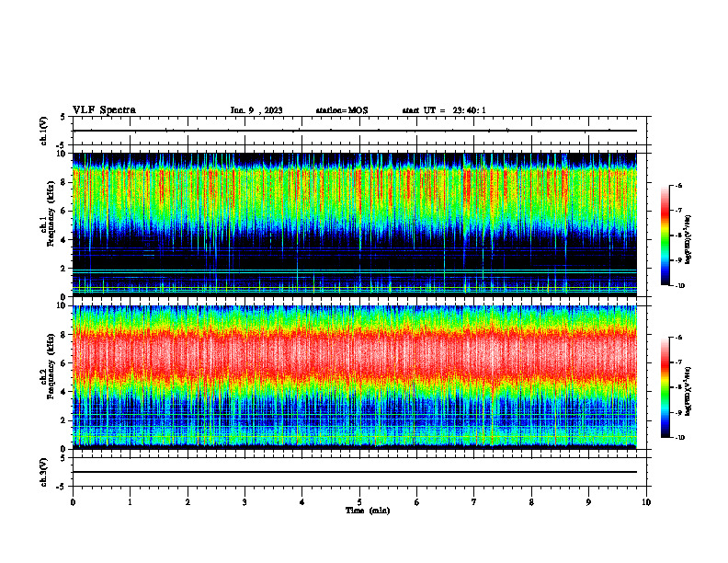
Task: Click the ch.2 colorbar 'log(PSD)' label
Action: (x=688, y=391)
